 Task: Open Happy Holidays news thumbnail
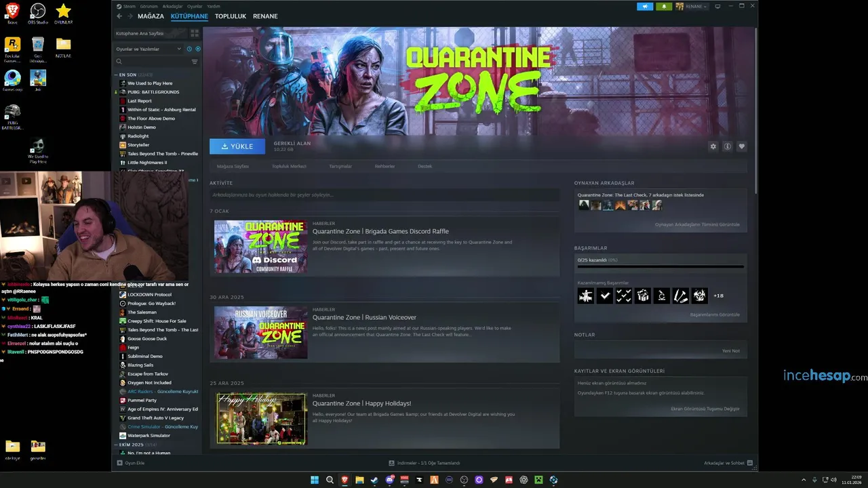261,418
